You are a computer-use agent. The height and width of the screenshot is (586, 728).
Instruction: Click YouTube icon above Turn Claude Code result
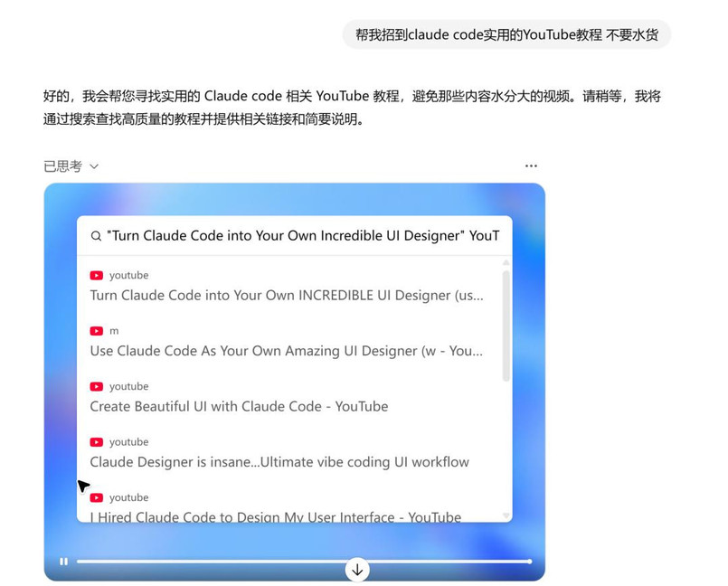[96, 275]
